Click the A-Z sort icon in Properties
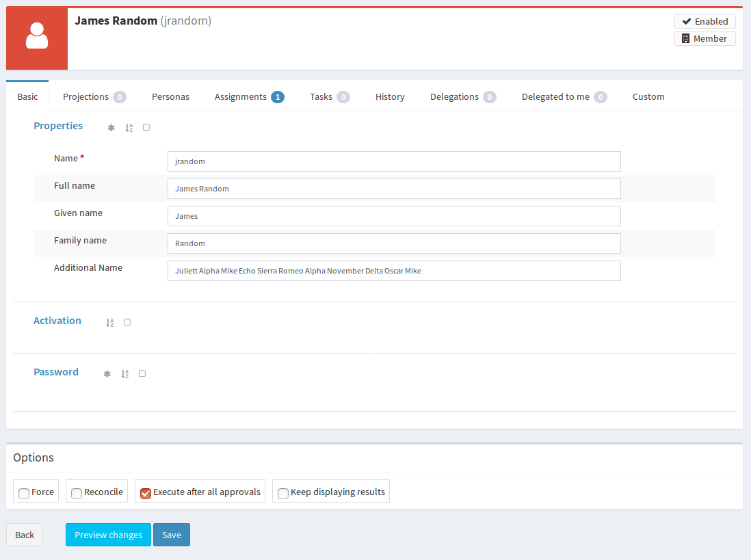The image size is (751, 560). (x=129, y=128)
